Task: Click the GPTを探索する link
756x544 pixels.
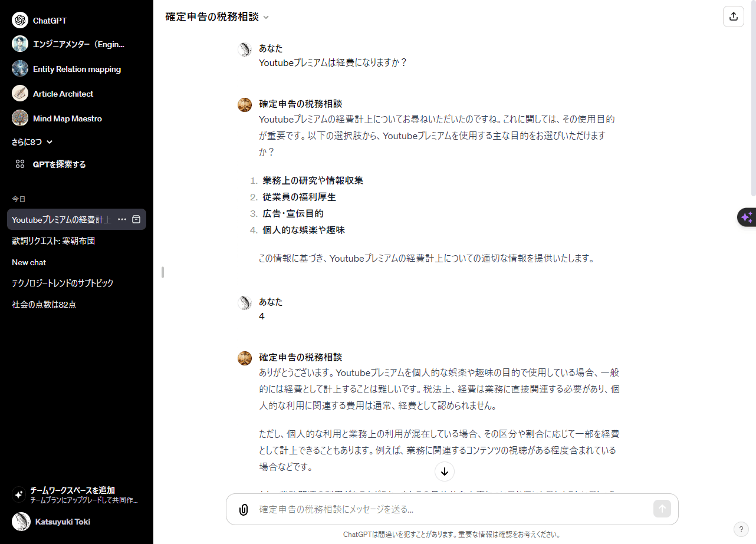Action: (x=59, y=164)
